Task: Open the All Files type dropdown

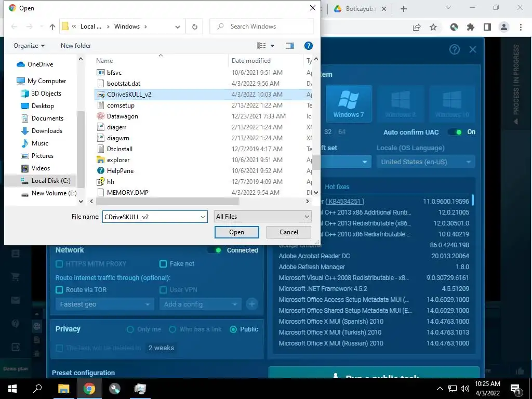Action: click(x=262, y=217)
